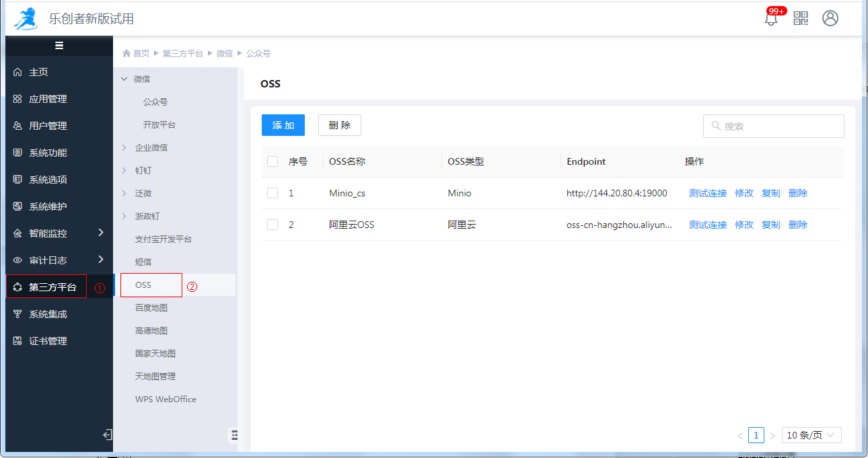Toggle the hamburger menu icon
This screenshot has width=868, height=458.
point(59,46)
